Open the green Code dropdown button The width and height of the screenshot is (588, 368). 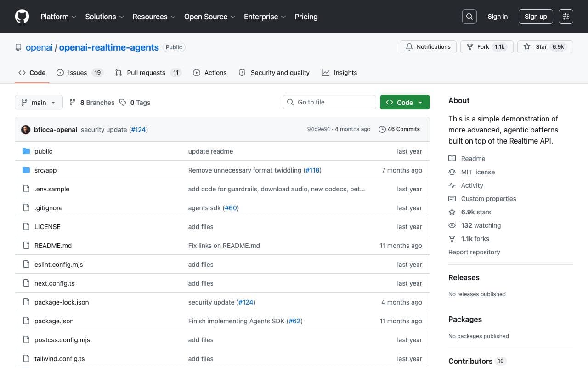tap(405, 103)
